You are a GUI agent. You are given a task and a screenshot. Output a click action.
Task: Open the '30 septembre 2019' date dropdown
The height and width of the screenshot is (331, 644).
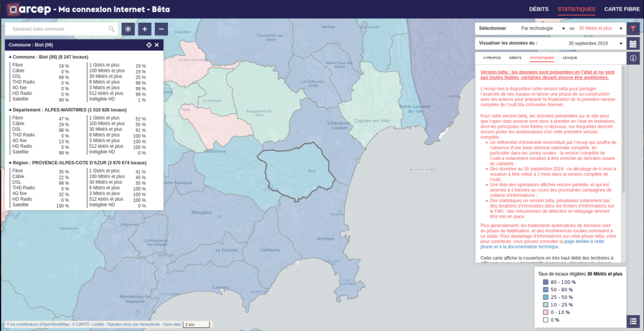coord(592,43)
